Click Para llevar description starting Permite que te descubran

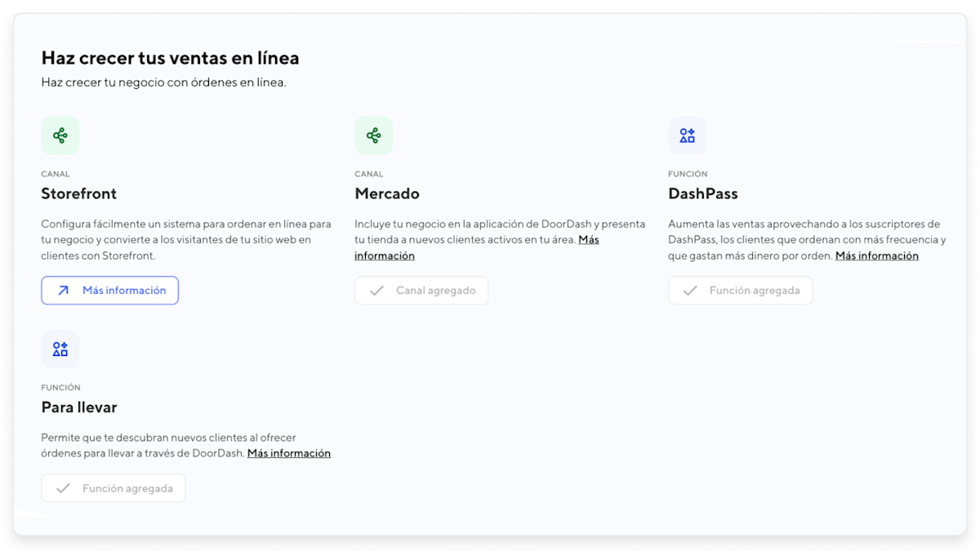pos(186,445)
